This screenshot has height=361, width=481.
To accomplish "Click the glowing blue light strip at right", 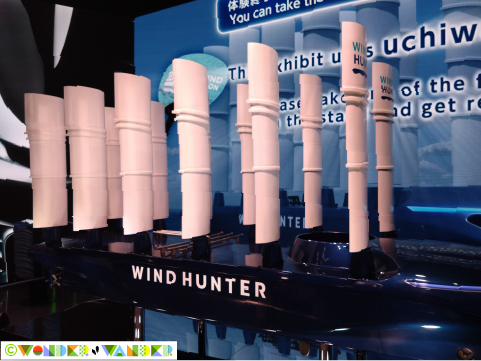I will (x=442, y=209).
